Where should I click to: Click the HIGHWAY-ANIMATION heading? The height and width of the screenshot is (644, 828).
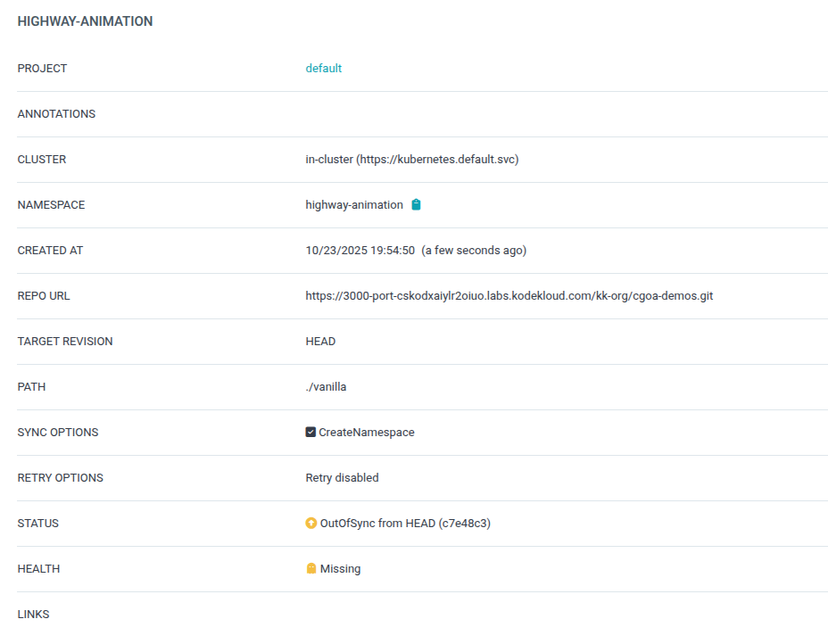85,21
